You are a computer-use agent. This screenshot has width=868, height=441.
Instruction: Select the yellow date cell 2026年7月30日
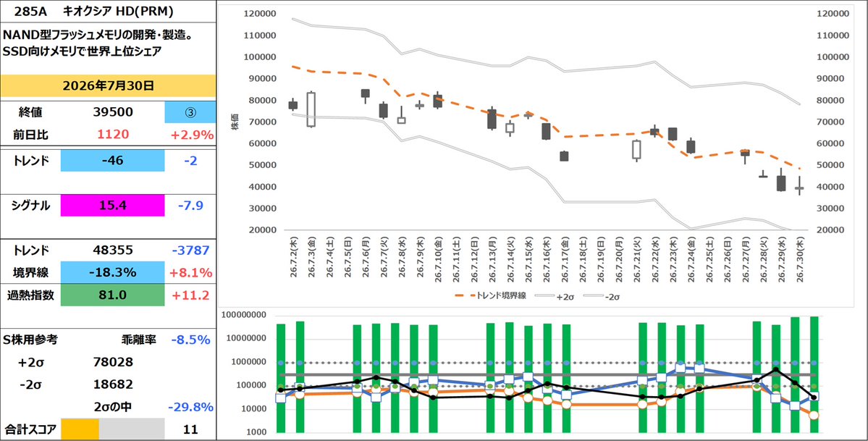pyautogui.click(x=108, y=86)
